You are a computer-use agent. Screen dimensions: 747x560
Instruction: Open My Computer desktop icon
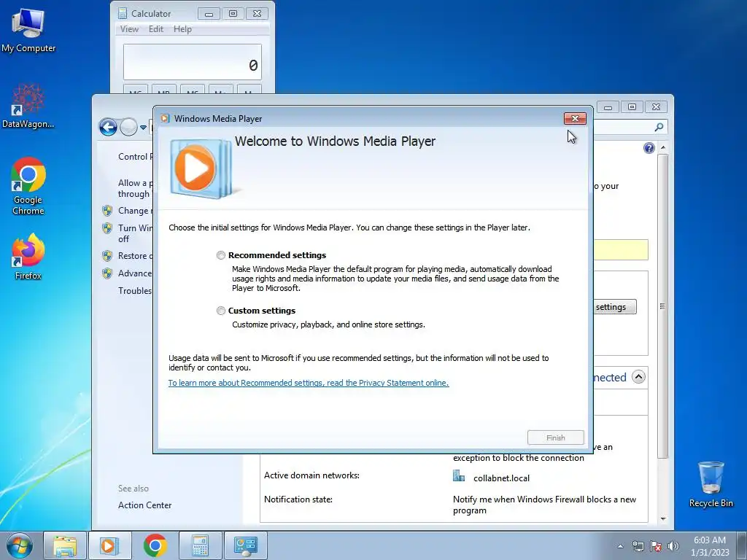pyautogui.click(x=28, y=30)
